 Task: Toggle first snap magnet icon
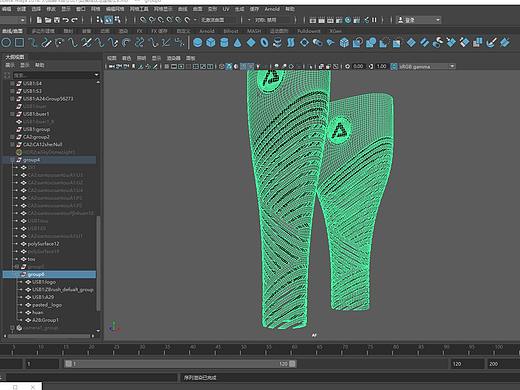tap(143, 20)
